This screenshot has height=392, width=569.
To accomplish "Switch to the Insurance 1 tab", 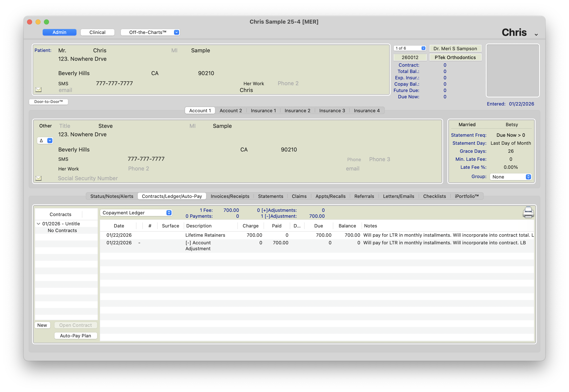I will (x=263, y=111).
